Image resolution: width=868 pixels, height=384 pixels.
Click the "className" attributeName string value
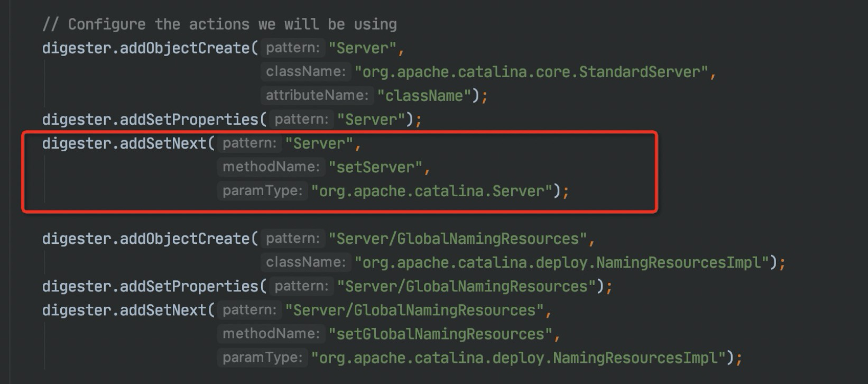[424, 96]
